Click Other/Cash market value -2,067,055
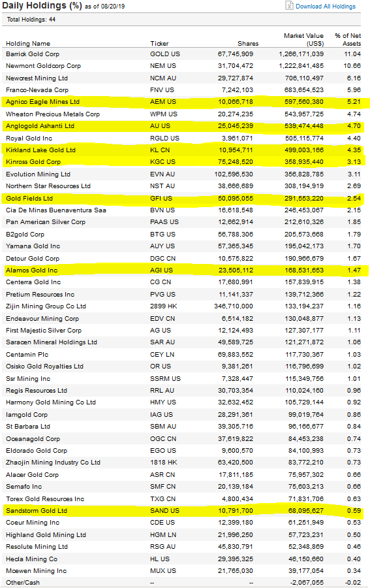This screenshot has width=370, height=588. tap(307, 583)
